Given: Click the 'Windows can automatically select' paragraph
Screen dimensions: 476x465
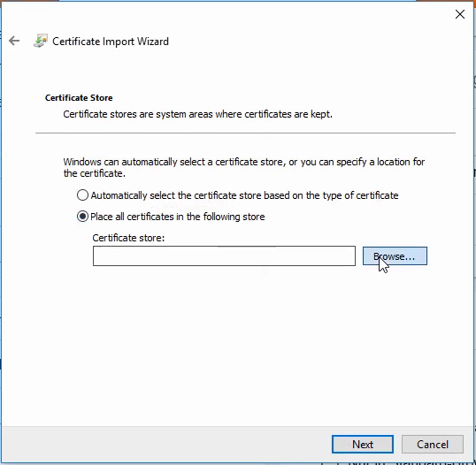Looking at the screenshot, I should (244, 167).
